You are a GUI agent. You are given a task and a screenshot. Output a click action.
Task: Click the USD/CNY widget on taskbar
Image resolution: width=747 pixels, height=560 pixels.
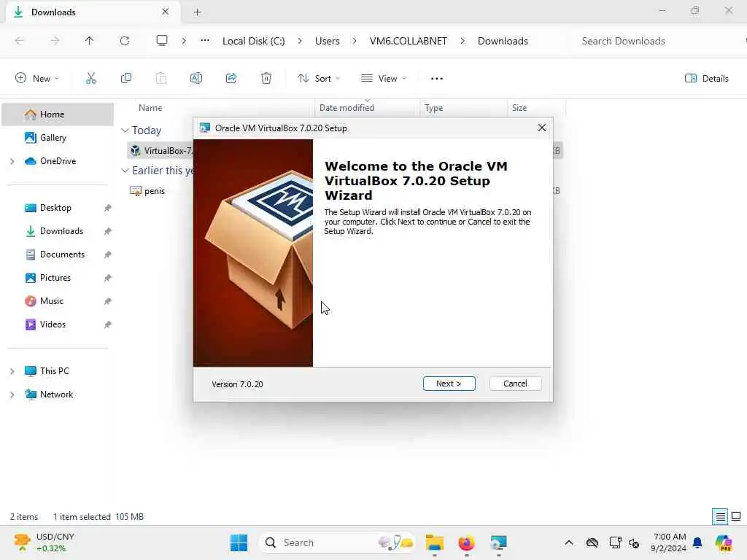coord(44,542)
